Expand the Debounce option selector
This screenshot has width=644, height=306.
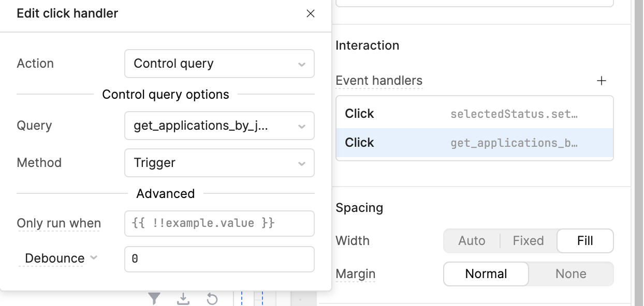tap(94, 257)
